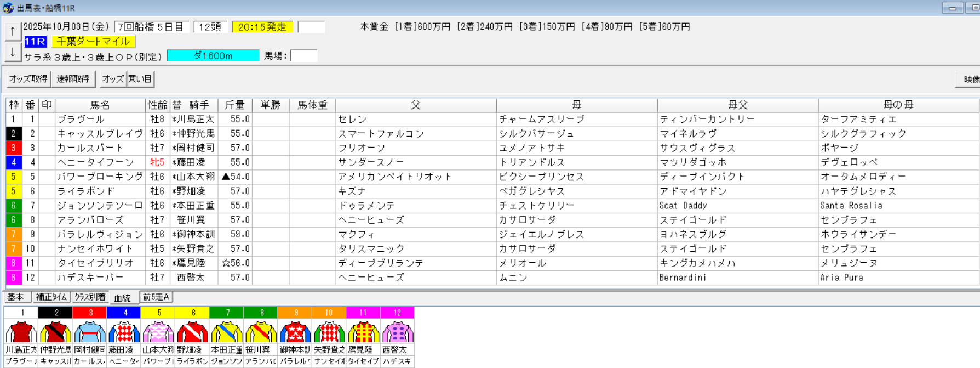The height and width of the screenshot is (368, 980).
Task: Click the down arrow to next race
Action: point(12,53)
